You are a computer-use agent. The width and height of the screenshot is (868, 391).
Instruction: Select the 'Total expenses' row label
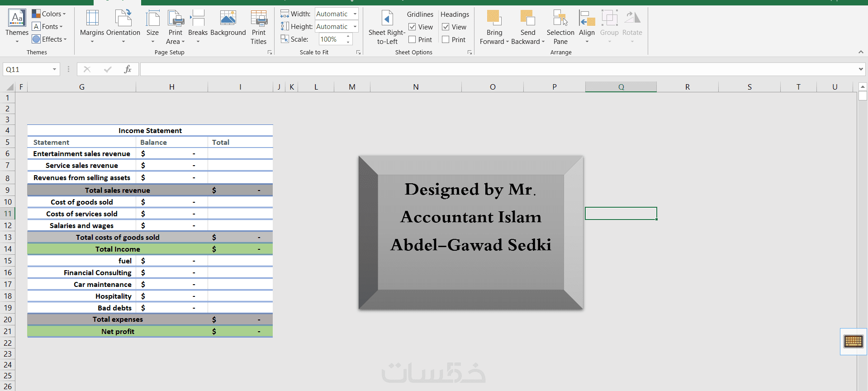coord(118,319)
